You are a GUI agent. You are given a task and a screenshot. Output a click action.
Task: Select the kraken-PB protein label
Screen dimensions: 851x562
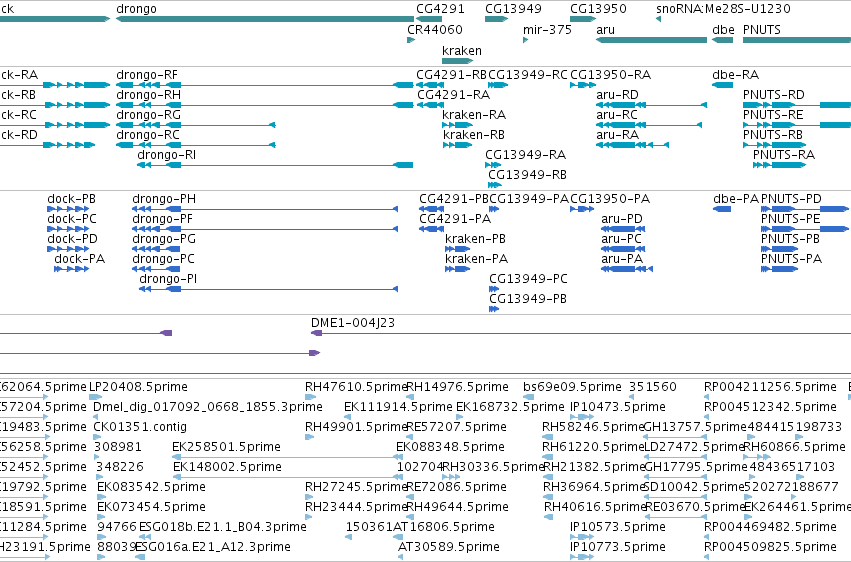click(475, 239)
